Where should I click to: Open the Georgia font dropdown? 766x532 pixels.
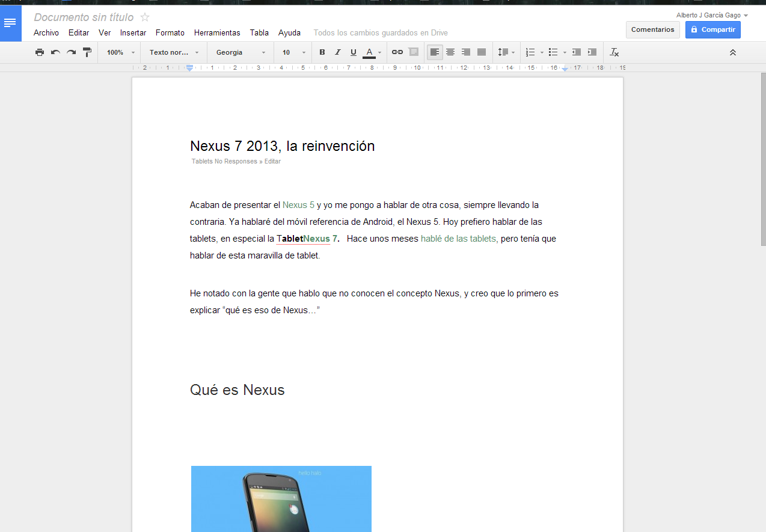coord(240,52)
